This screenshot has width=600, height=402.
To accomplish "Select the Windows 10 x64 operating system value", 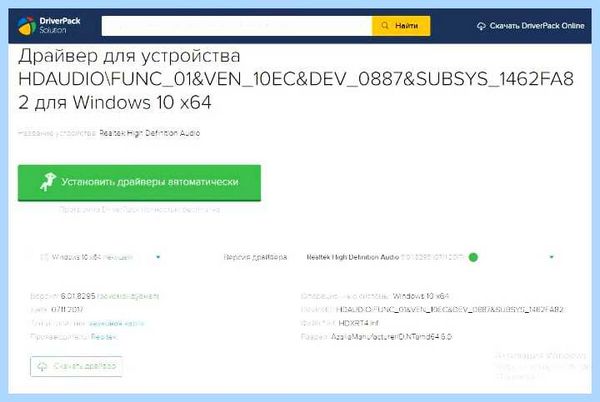I will coord(421,296).
